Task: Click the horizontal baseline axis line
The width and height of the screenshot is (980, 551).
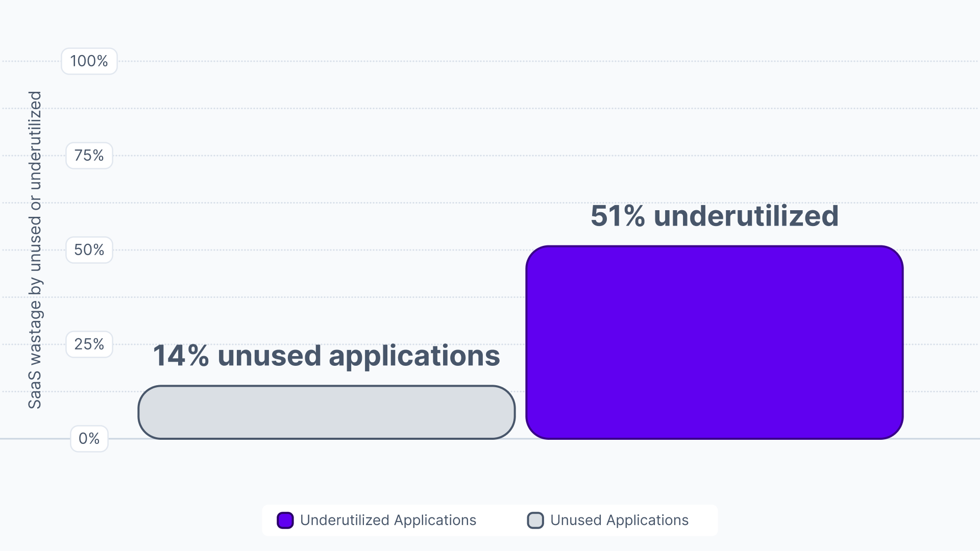Action: (x=490, y=439)
